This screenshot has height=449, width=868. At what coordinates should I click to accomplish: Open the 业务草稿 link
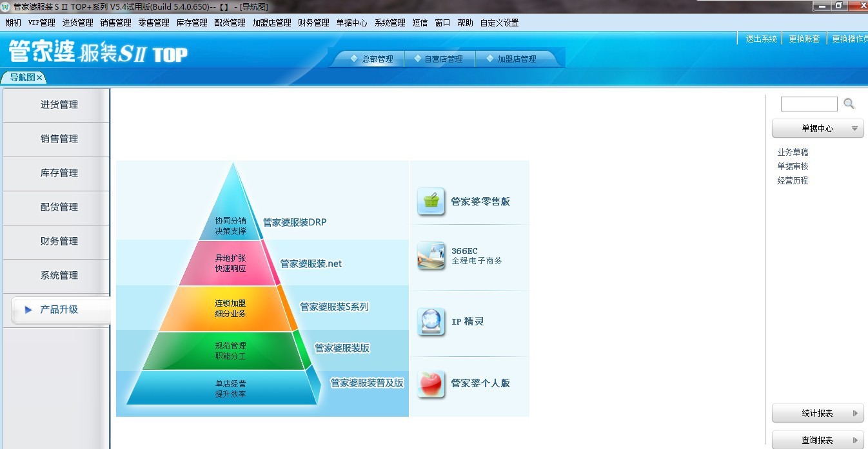pyautogui.click(x=793, y=153)
